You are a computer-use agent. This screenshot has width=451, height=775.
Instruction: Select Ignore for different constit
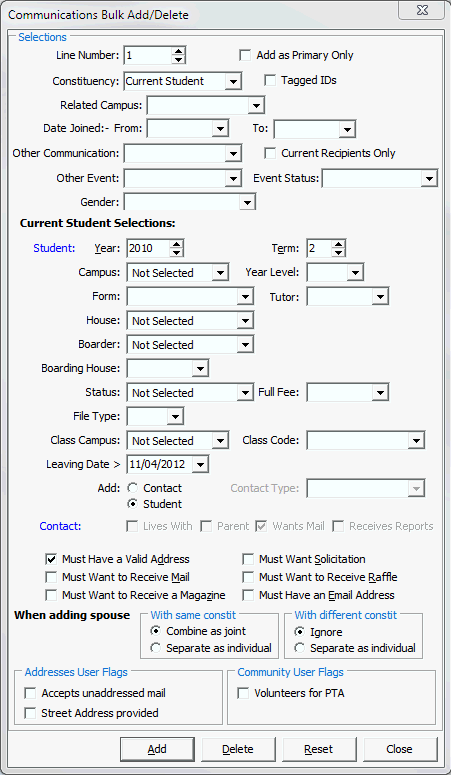click(x=300, y=632)
